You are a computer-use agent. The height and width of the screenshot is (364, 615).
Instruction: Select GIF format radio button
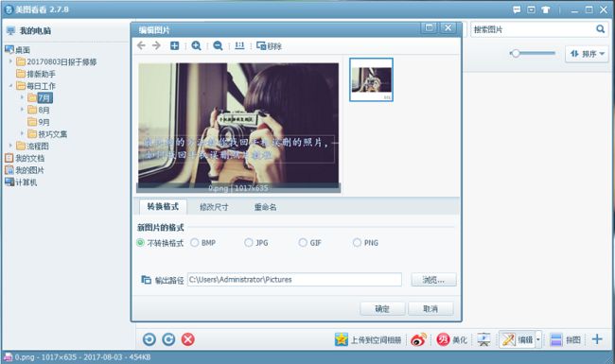click(x=303, y=243)
